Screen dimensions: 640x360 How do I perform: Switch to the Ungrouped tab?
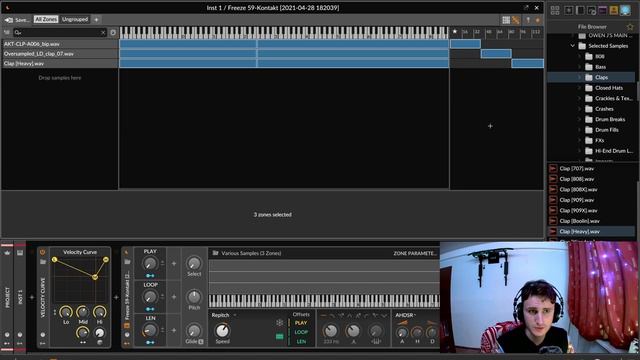point(75,19)
